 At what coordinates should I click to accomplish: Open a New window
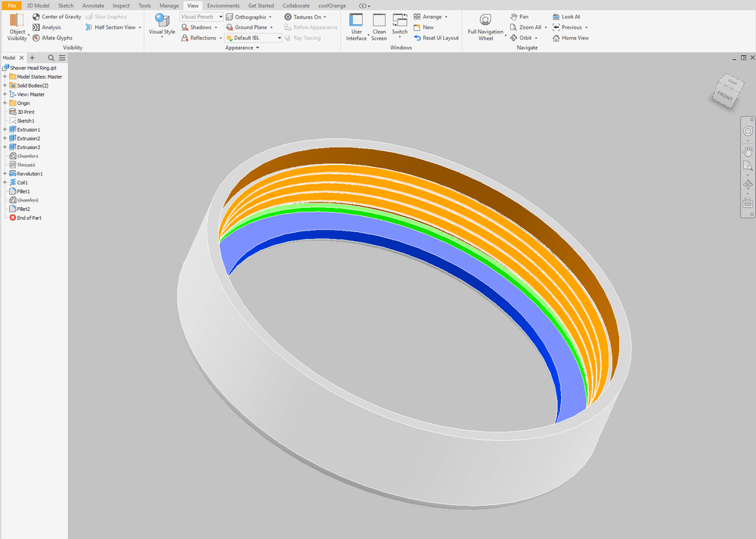point(423,27)
